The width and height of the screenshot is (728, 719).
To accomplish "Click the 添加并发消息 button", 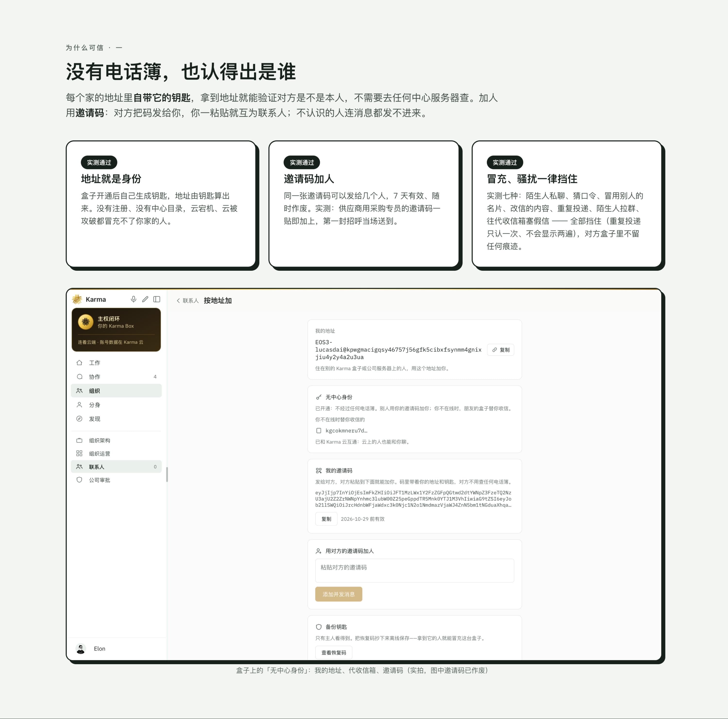I will pyautogui.click(x=338, y=594).
